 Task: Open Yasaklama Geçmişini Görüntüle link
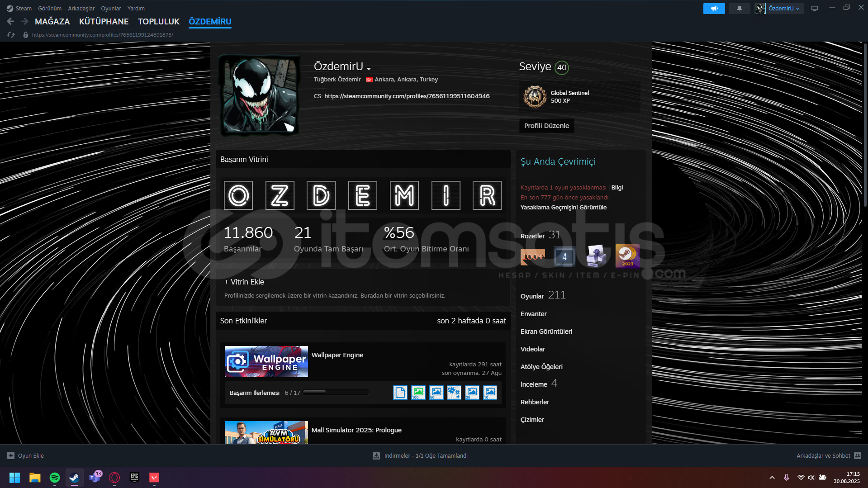[x=564, y=208]
